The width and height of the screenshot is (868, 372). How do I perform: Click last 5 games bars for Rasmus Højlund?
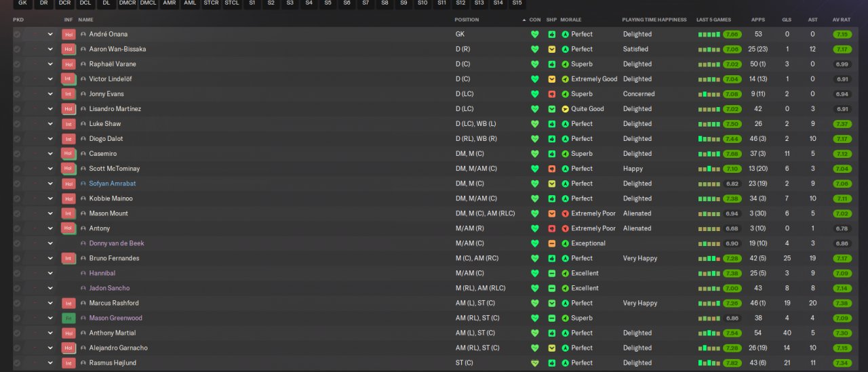click(709, 363)
